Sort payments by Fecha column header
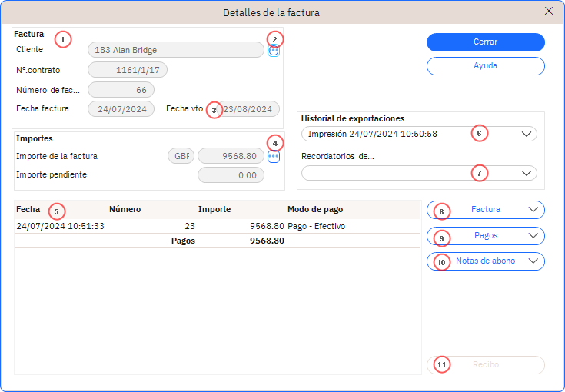Viewport: 565px width, 392px height. 28,209
